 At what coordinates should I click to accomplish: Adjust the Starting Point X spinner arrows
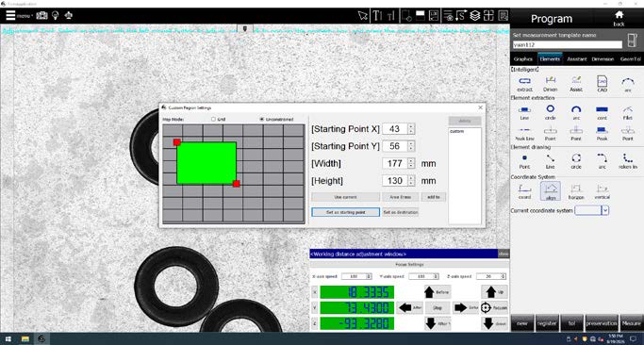[411, 129]
